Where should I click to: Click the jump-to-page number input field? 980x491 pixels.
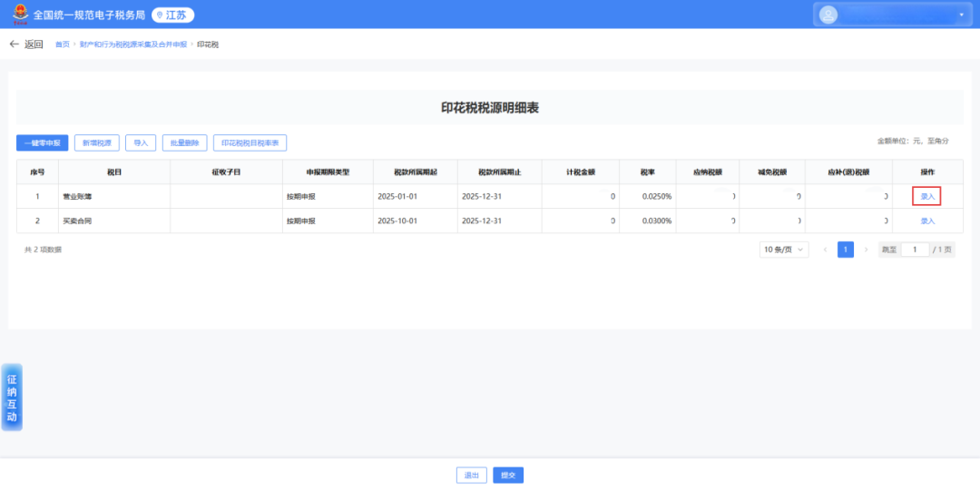tap(915, 250)
